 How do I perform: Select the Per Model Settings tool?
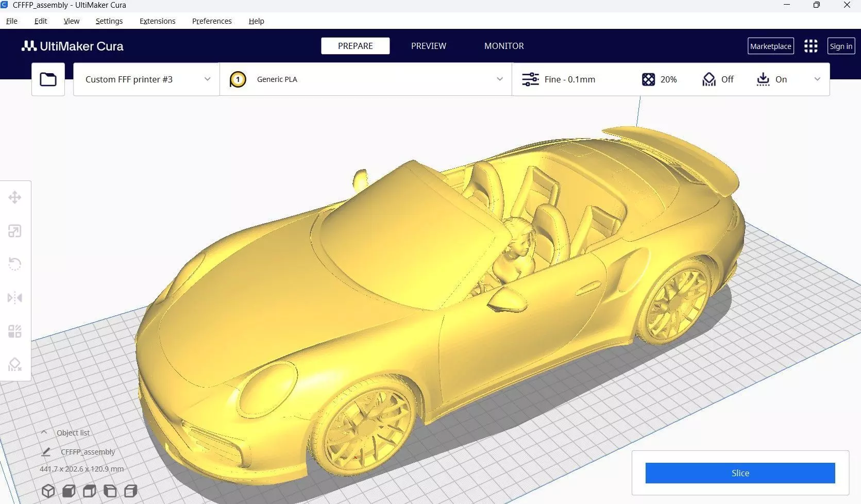click(x=15, y=331)
